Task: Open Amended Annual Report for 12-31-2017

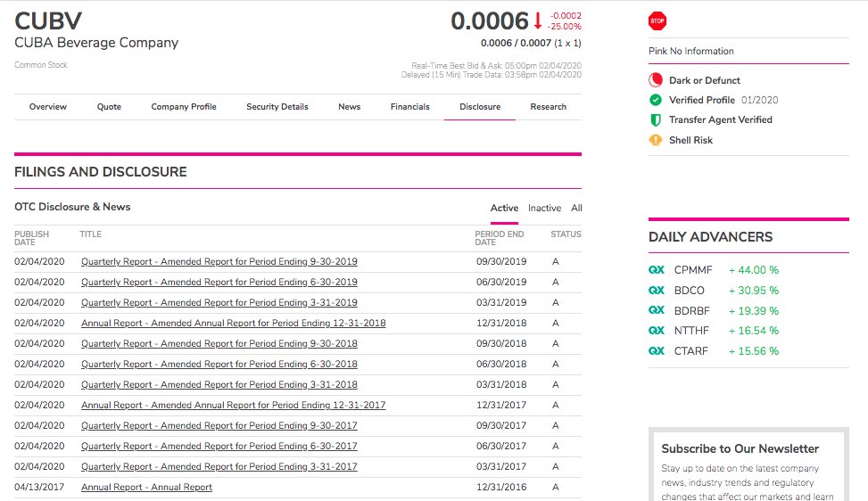Action: pos(233,405)
